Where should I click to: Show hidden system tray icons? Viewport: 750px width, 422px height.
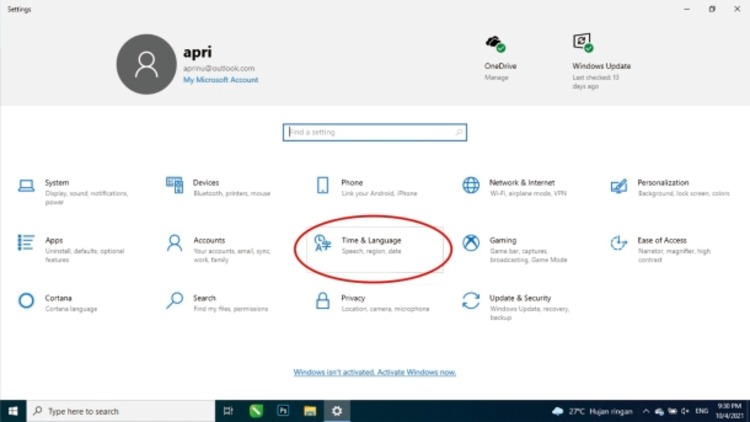click(646, 411)
